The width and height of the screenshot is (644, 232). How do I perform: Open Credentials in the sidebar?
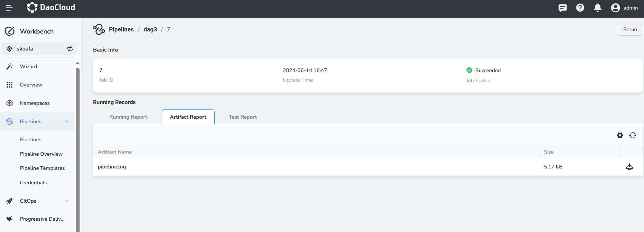pos(33,183)
